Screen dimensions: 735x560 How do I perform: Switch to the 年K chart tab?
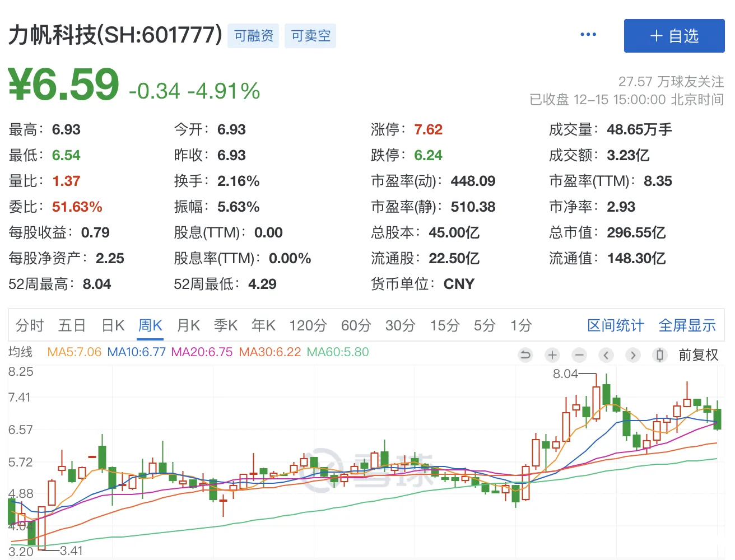[x=264, y=325]
